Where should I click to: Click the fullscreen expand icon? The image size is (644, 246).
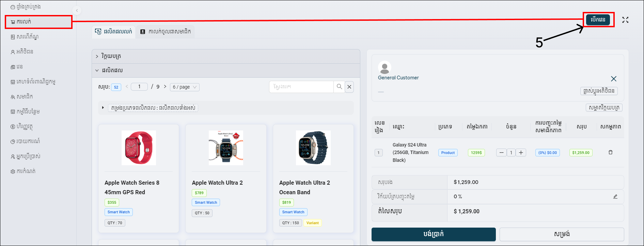tap(625, 20)
